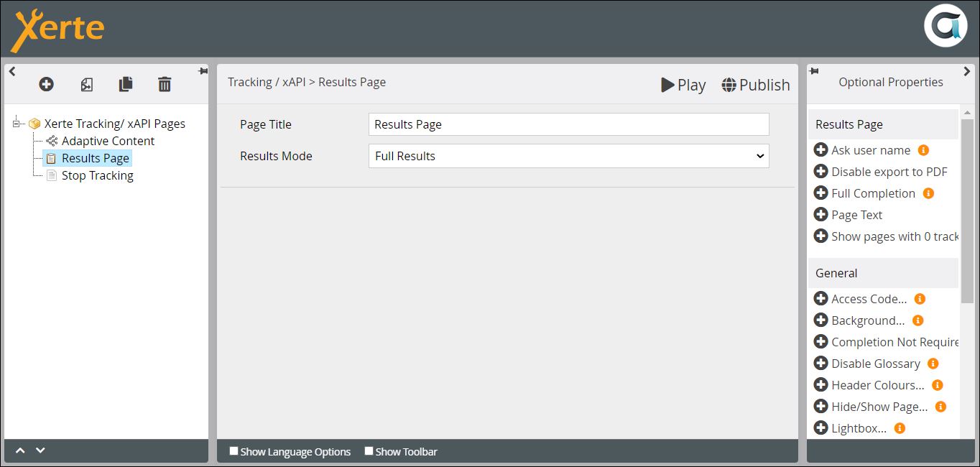
Task: Select Adaptive Content in page tree
Action: 108,141
